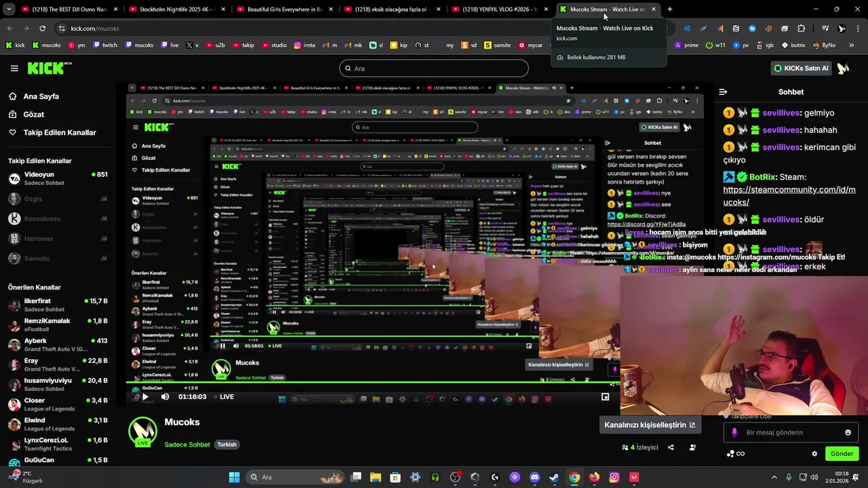Open the husamviyuviyu channel
The image size is (868, 488).
(58, 384)
